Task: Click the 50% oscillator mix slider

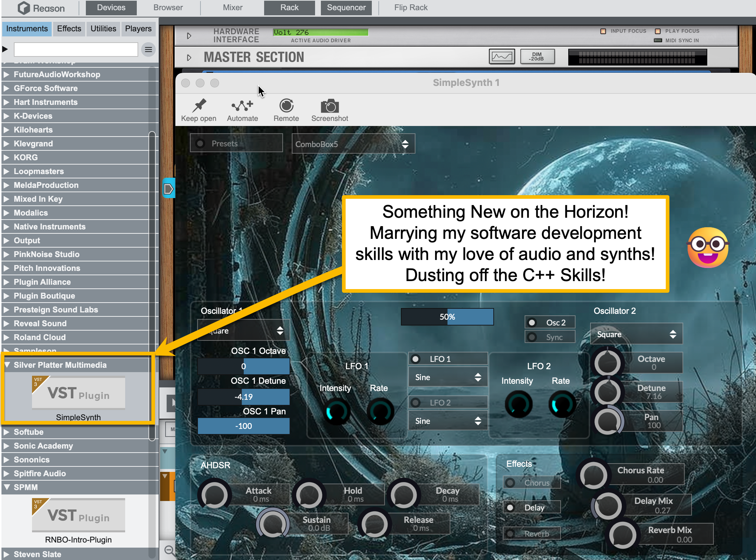Action: pyautogui.click(x=447, y=316)
